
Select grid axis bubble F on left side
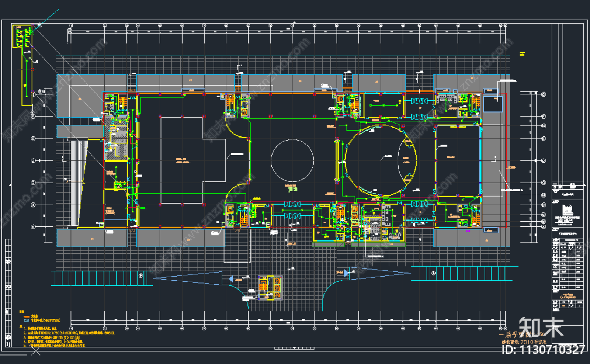(x=33, y=117)
